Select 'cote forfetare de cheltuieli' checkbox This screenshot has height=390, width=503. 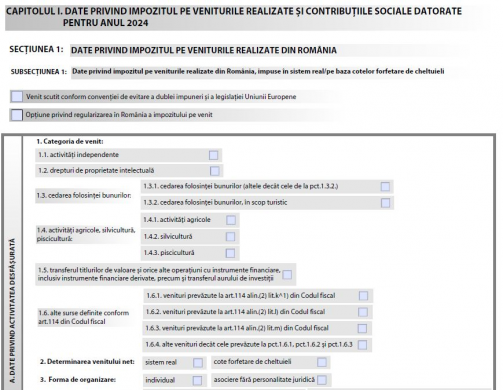[322, 362]
